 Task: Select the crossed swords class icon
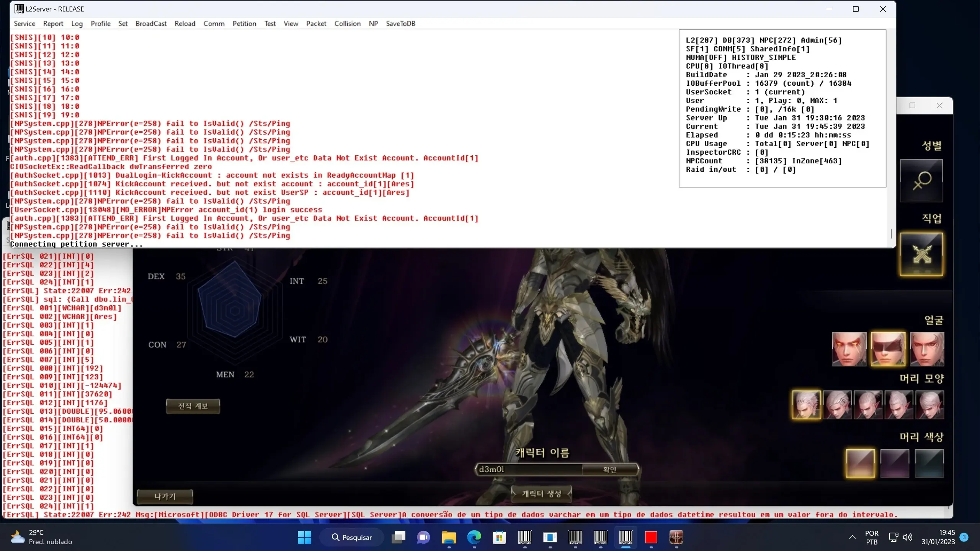click(921, 254)
